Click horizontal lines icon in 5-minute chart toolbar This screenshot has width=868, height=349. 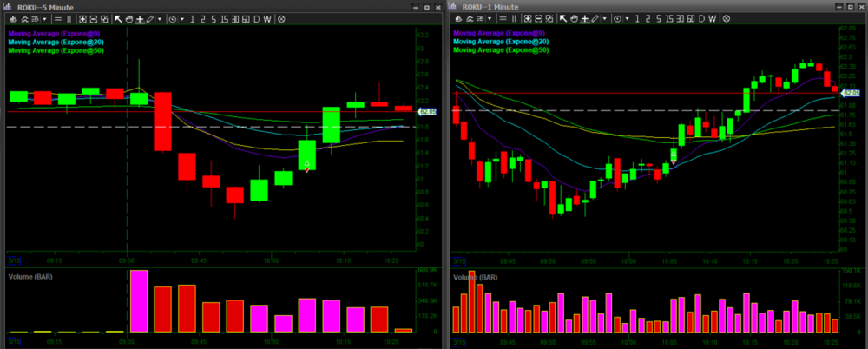pos(57,18)
